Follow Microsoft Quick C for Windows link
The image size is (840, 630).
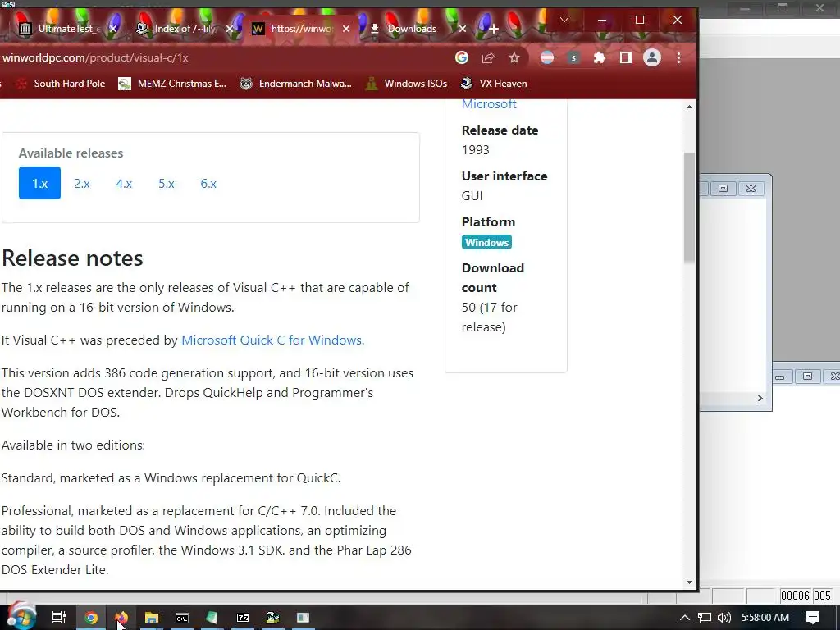[272, 340]
